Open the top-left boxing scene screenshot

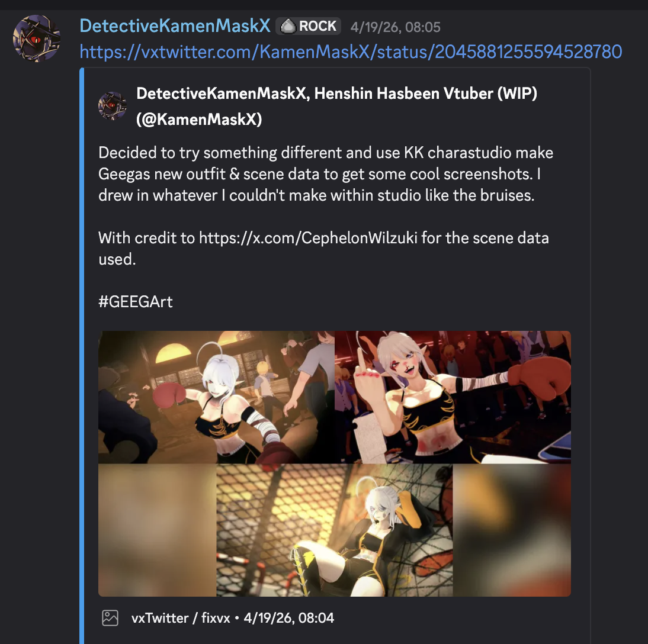[216, 397]
